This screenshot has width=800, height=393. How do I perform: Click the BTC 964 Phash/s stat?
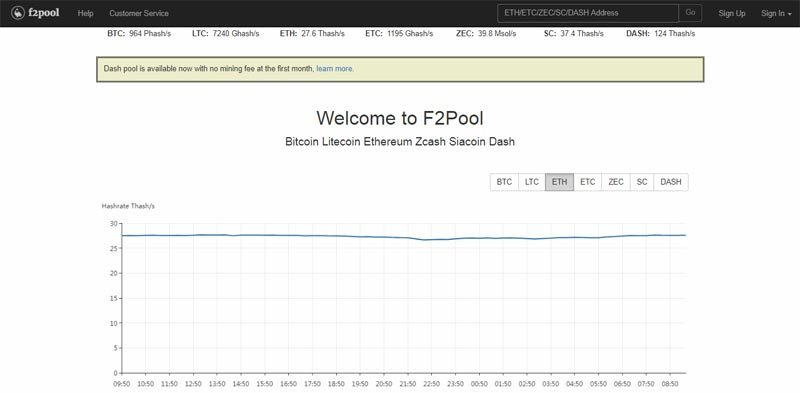click(139, 34)
